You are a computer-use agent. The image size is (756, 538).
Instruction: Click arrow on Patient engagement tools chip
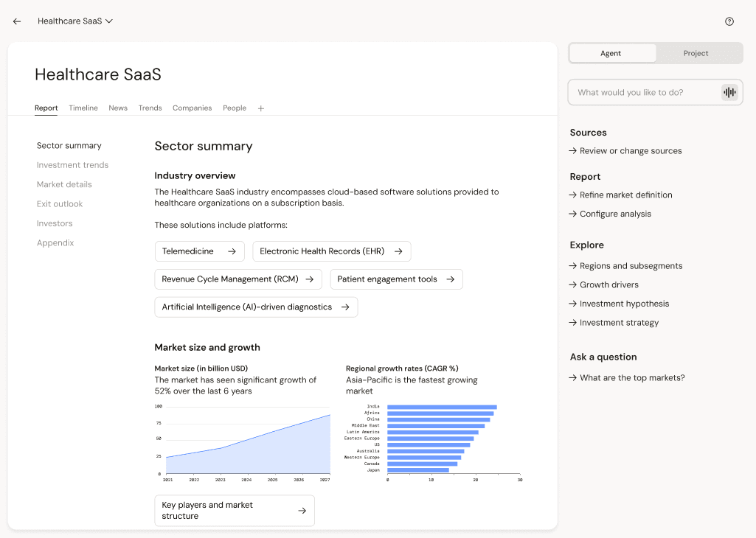click(x=451, y=279)
